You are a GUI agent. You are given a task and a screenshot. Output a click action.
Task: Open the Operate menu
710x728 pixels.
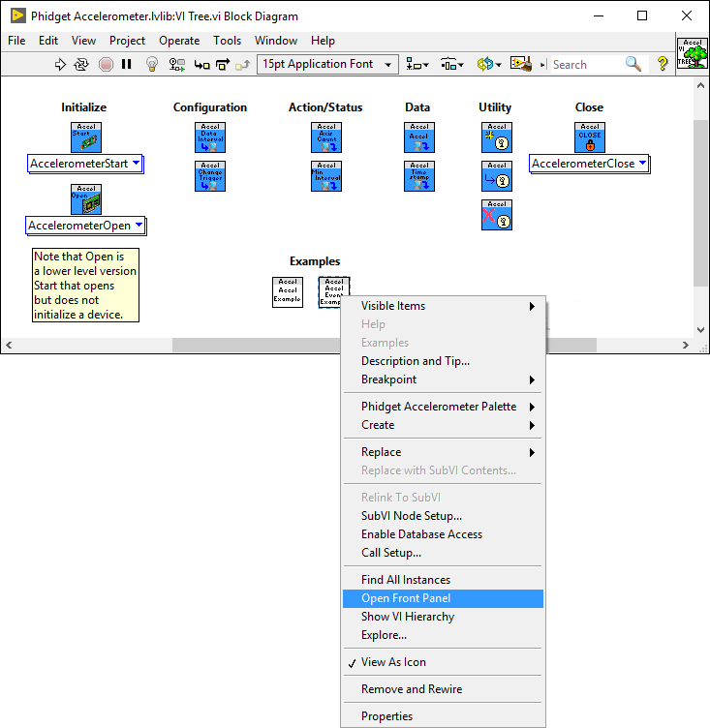coord(179,41)
